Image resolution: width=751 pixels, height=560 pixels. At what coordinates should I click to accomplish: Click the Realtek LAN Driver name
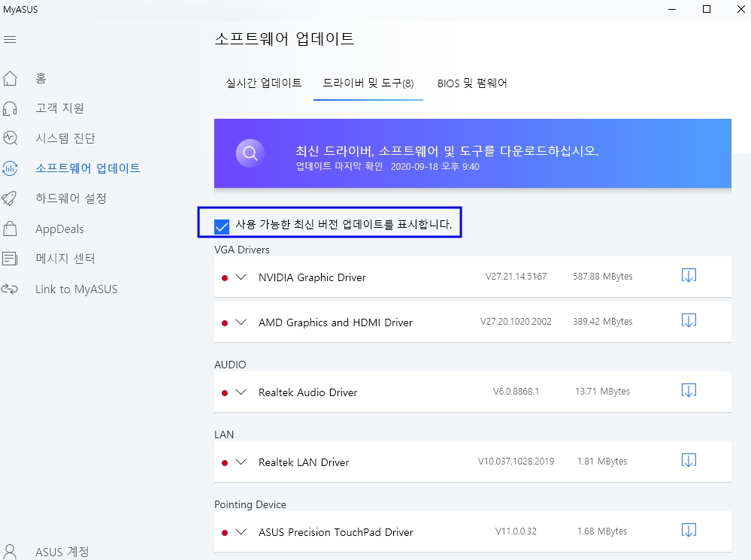(x=304, y=462)
